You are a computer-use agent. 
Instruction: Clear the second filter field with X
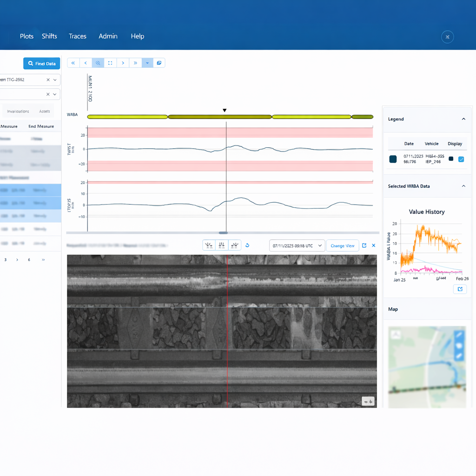(x=48, y=94)
